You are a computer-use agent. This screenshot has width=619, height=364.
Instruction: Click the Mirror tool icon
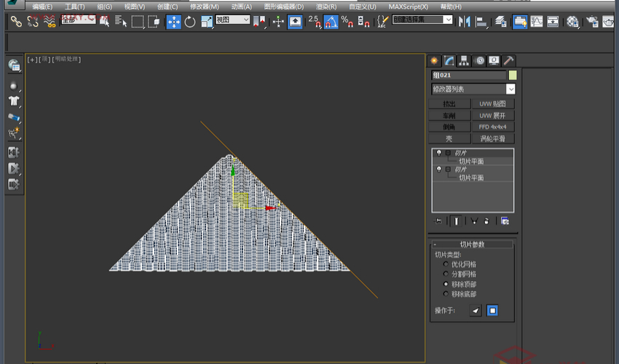click(x=465, y=21)
